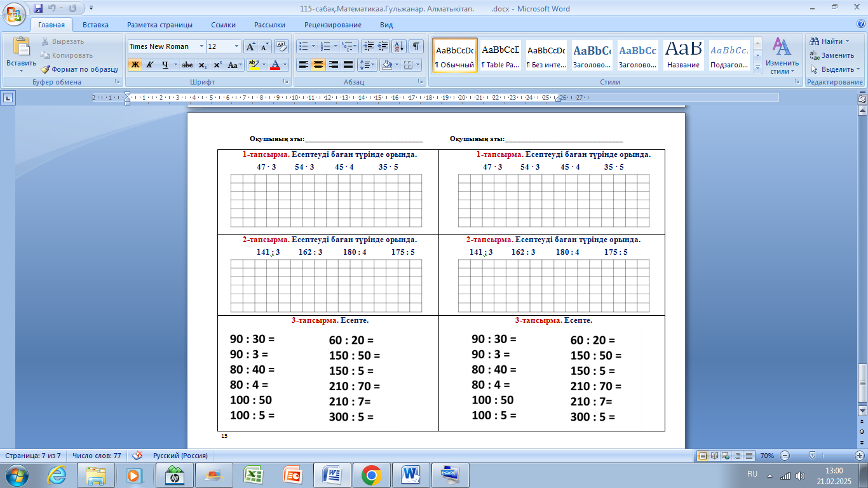Toggle superscript formatting

(217, 65)
